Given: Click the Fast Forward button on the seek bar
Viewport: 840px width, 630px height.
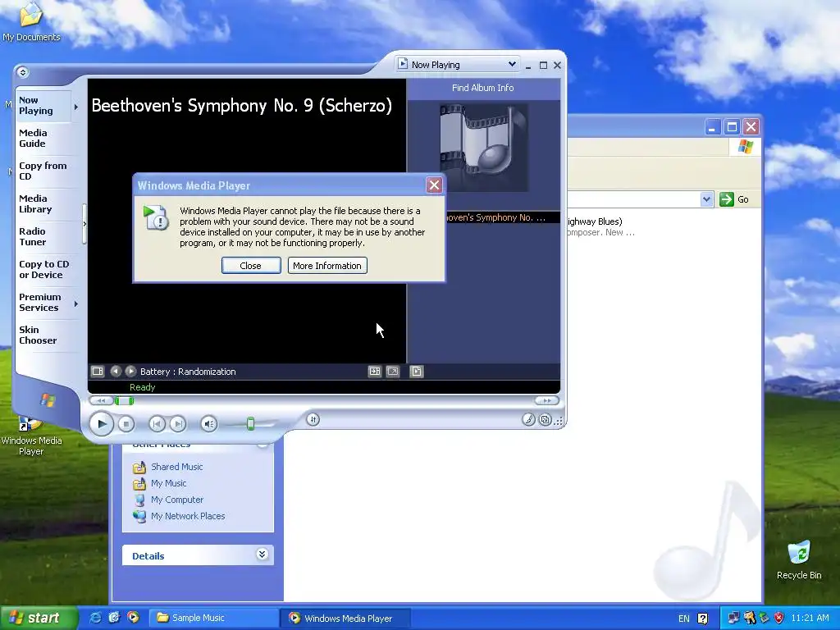Looking at the screenshot, I should pyautogui.click(x=546, y=400).
